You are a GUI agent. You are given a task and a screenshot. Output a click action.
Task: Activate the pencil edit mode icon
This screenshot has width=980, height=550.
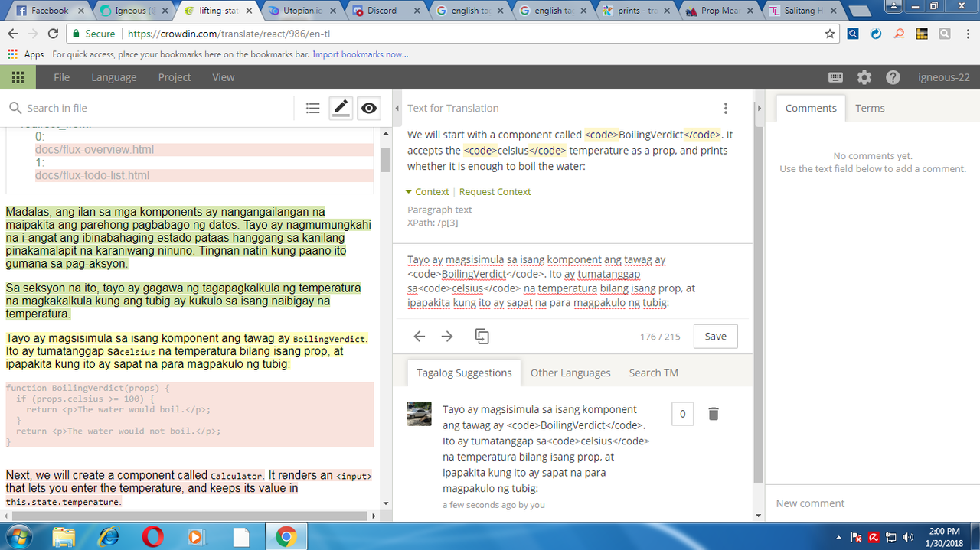coord(341,108)
